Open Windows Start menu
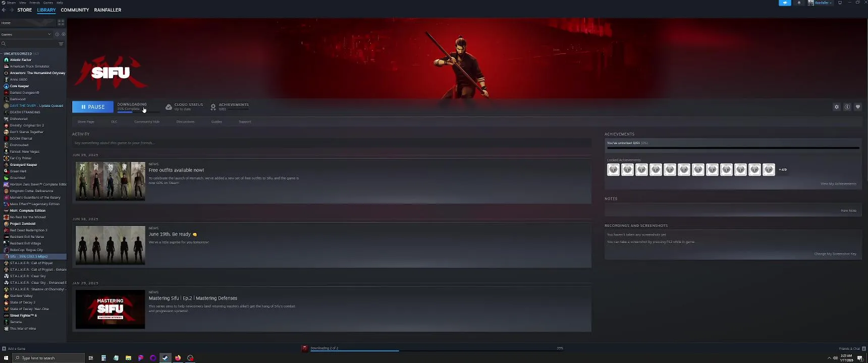The image size is (868, 363). (x=6, y=358)
